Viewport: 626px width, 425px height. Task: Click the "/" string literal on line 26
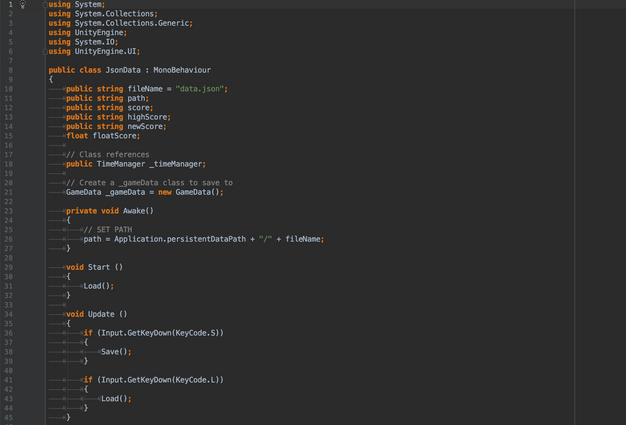click(x=265, y=239)
